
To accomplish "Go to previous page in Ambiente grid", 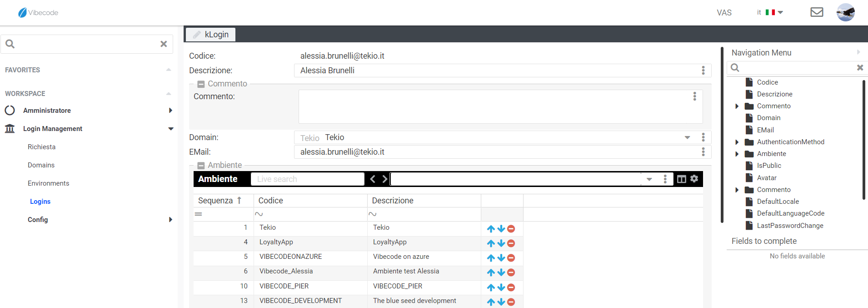I will pyautogui.click(x=373, y=179).
